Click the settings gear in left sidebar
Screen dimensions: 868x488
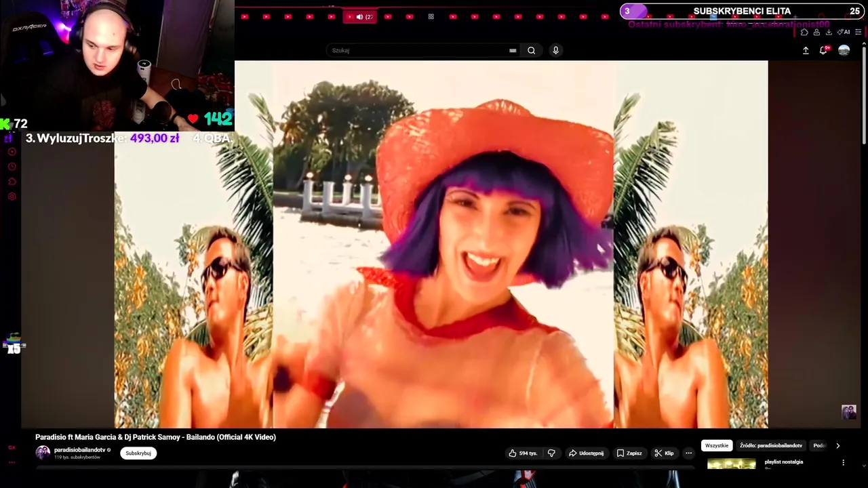point(12,197)
